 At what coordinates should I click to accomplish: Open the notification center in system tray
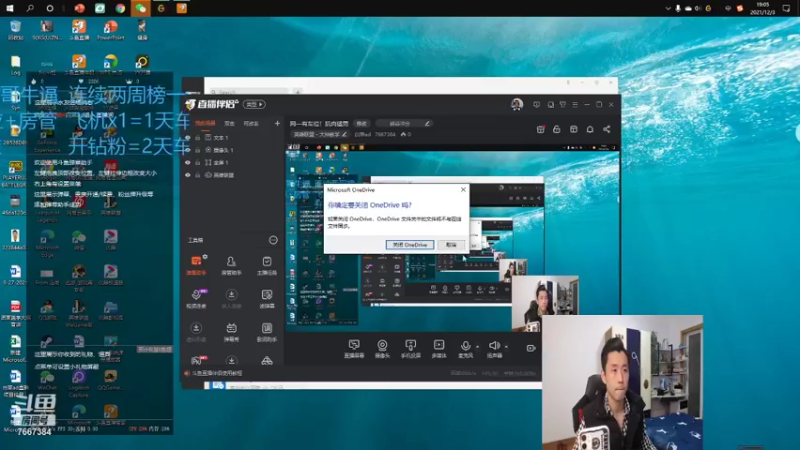point(786,8)
